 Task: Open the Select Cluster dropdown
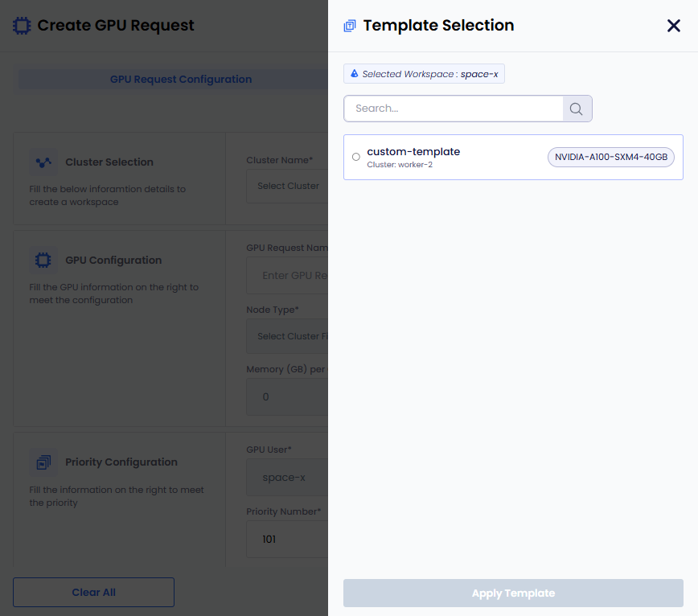pos(287,186)
